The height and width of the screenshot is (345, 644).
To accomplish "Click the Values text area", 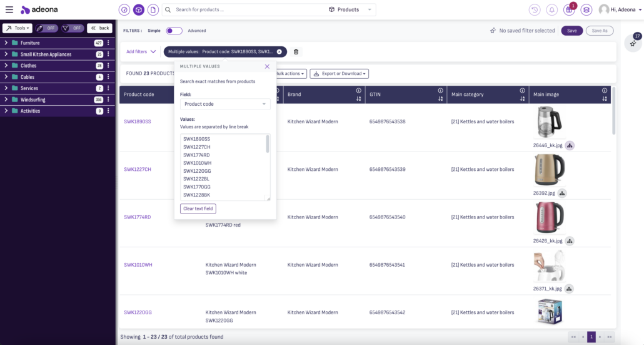I will (225, 167).
